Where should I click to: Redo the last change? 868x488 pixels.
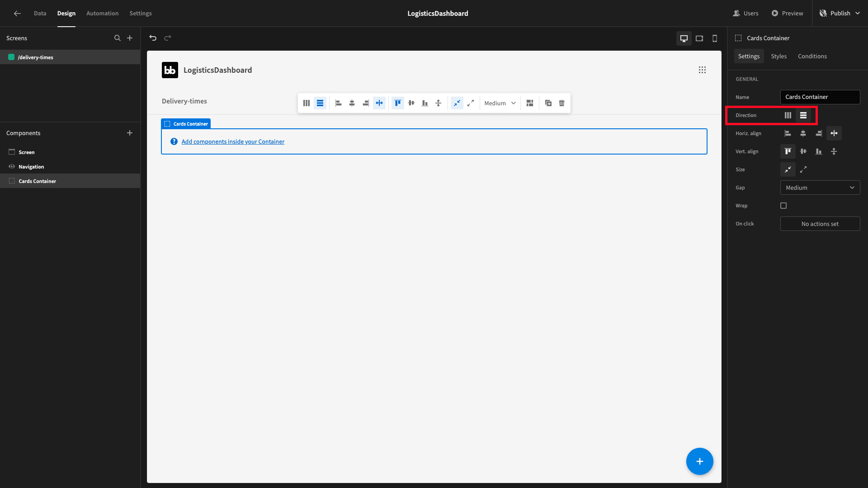pyautogui.click(x=168, y=38)
